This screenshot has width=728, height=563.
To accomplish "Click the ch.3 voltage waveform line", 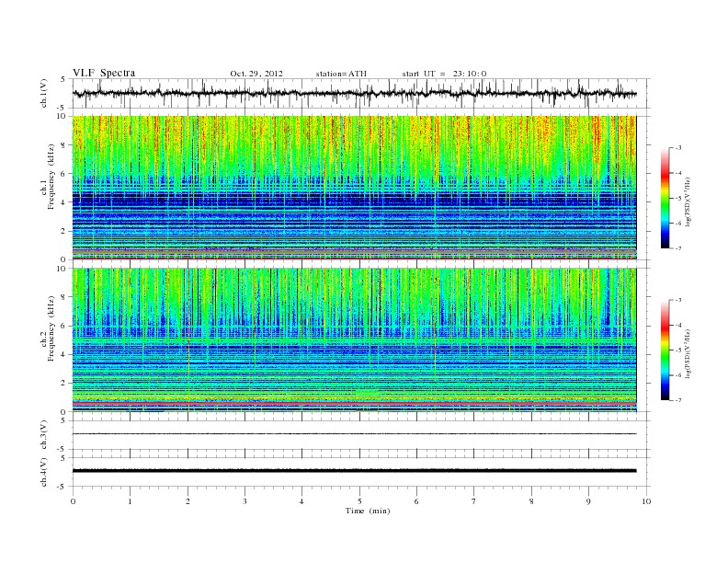I will pos(355,434).
